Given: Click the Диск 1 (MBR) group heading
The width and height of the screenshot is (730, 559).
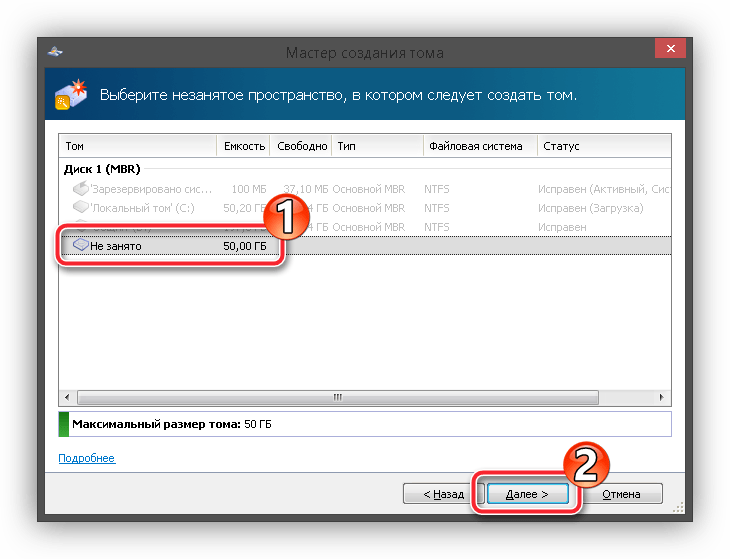Looking at the screenshot, I should [x=102, y=169].
